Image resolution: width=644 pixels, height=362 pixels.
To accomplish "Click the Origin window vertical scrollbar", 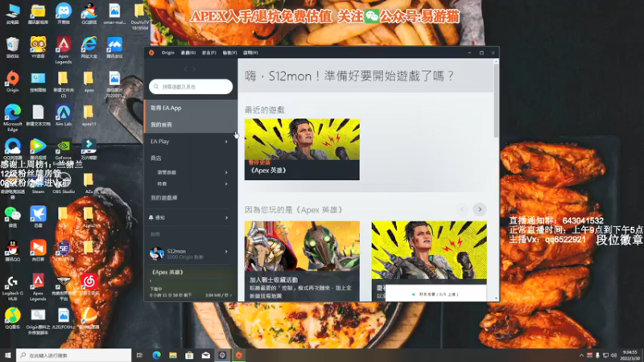I will pyautogui.click(x=496, y=101).
